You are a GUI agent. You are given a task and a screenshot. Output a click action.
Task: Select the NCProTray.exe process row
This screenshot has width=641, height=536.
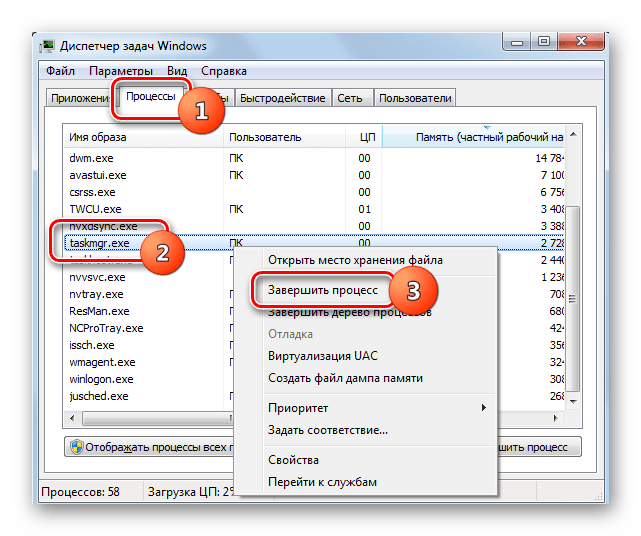tap(149, 328)
